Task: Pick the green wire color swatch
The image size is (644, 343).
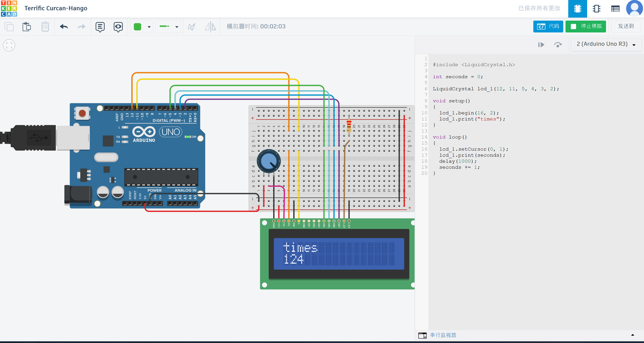Action: 138,27
